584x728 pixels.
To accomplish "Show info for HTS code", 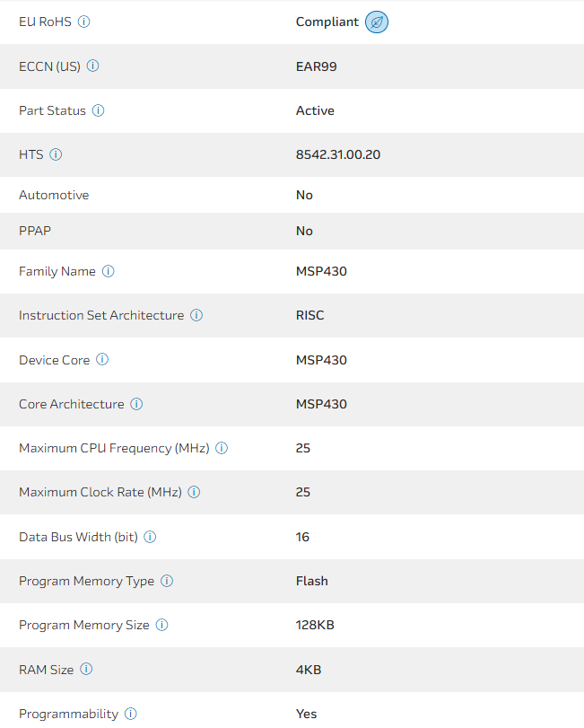I will [x=56, y=154].
